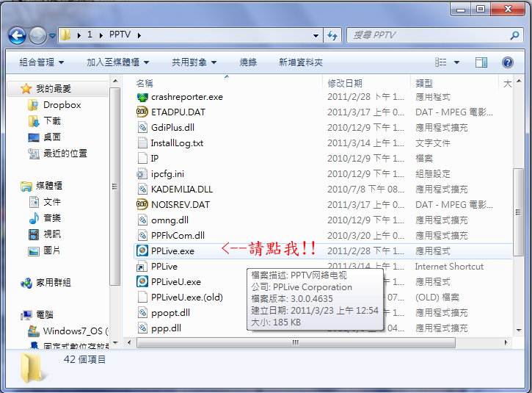Open the 組合管理 menu
Screen dimensions: 532x393
click(41, 62)
